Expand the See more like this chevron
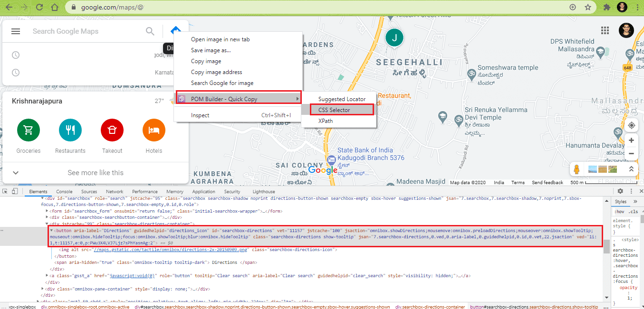The width and height of the screenshot is (644, 309). coord(16,173)
